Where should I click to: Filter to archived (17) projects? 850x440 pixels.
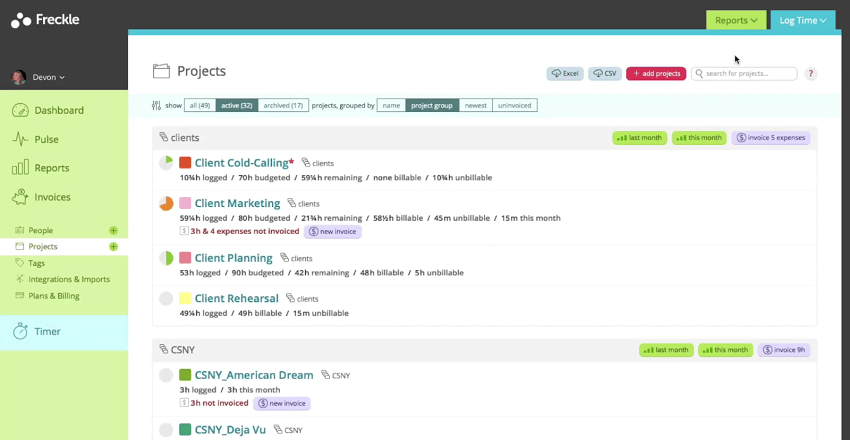(x=283, y=105)
